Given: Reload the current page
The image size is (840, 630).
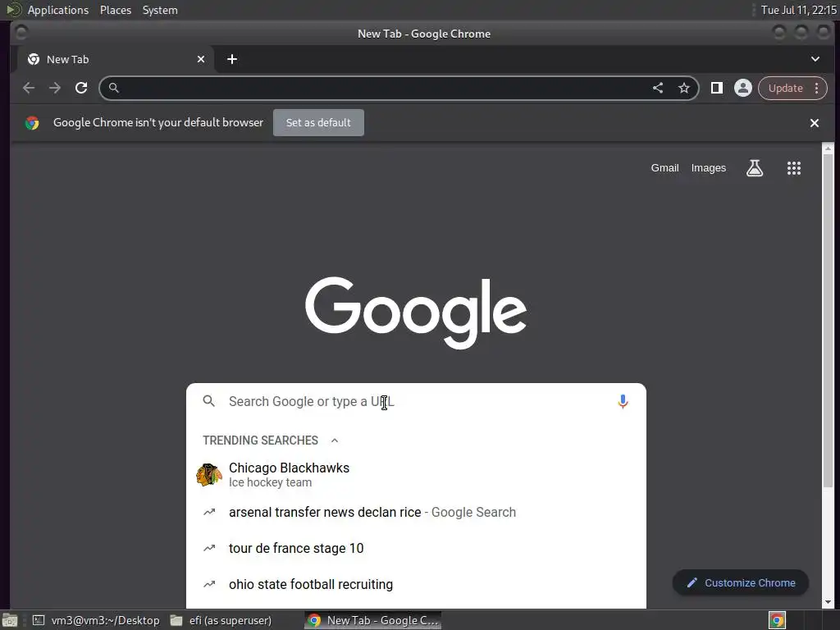Looking at the screenshot, I should pos(81,88).
